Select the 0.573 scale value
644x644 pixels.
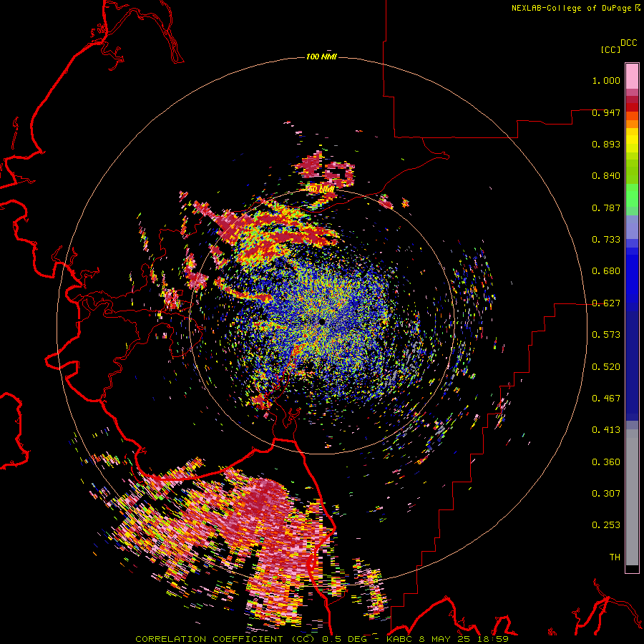click(x=606, y=335)
